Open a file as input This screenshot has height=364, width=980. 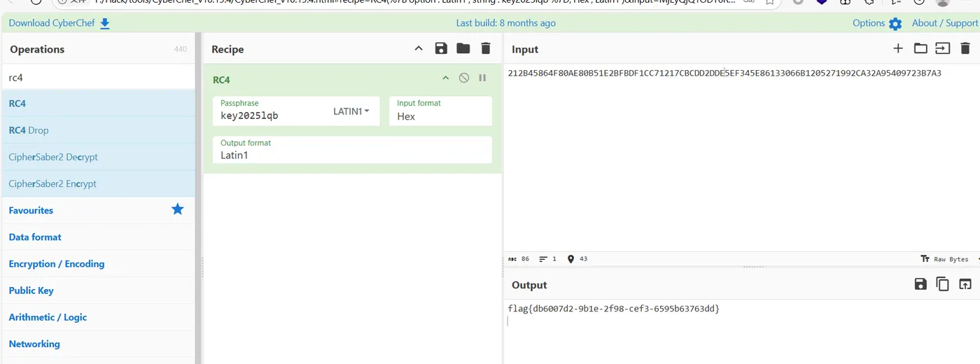[x=943, y=48]
